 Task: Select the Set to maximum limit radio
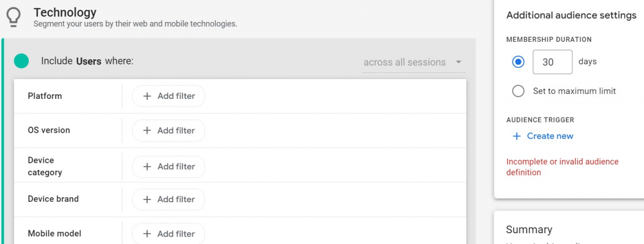pos(519,91)
